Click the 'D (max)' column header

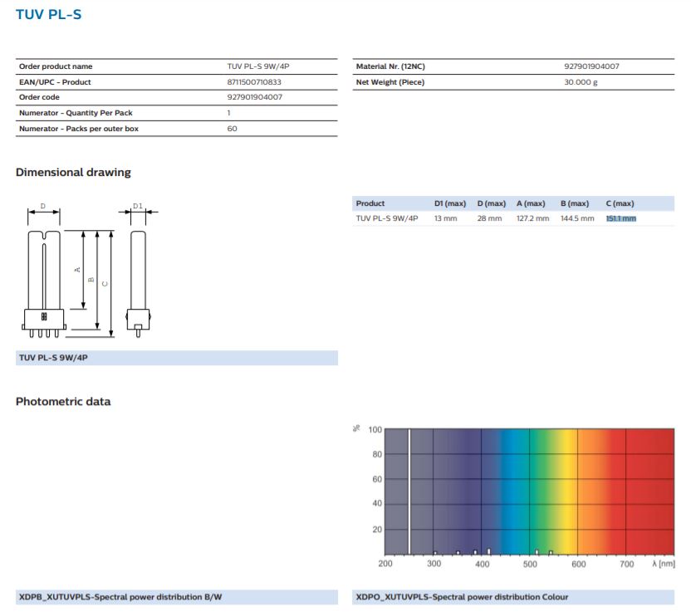tap(492, 203)
